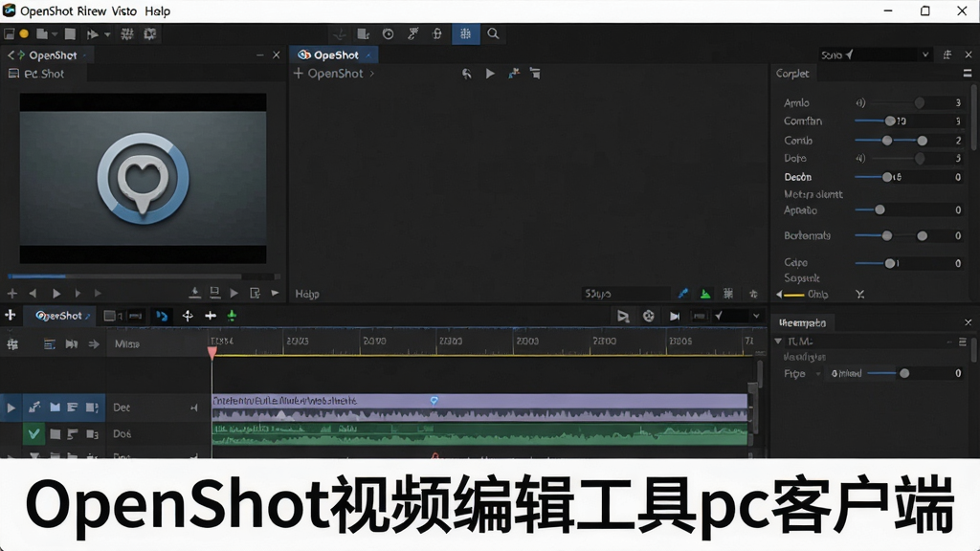Screen dimensions: 980x551
Task: Click the red playhead marker on timeline ruler
Action: pos(212,353)
